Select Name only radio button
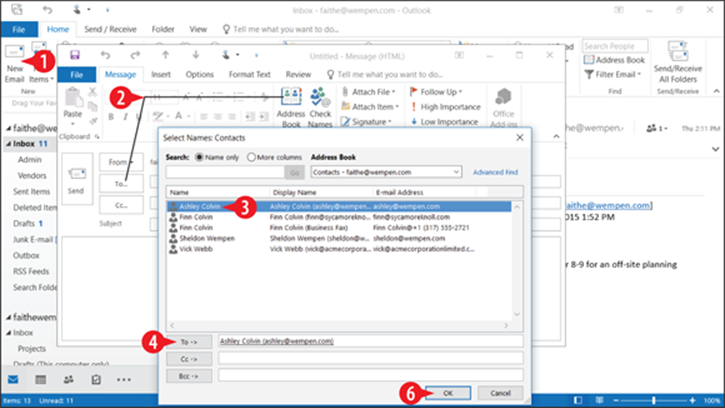Screen dimensions: 725x408 (x=199, y=157)
